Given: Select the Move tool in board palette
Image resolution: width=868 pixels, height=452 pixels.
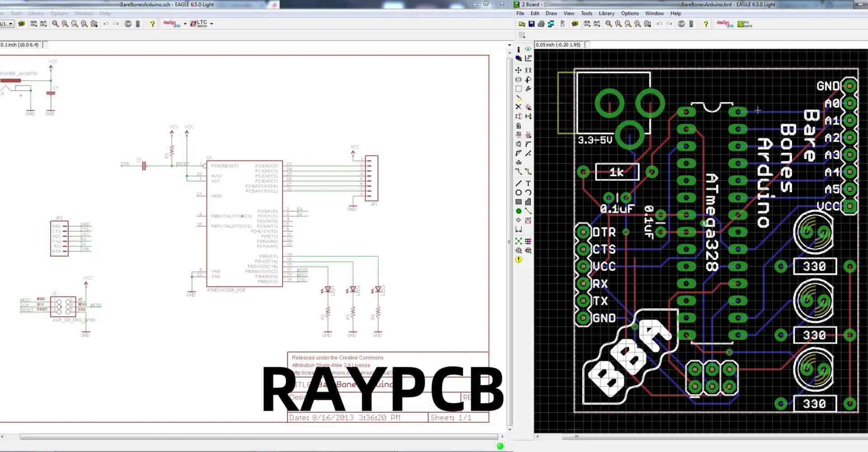Looking at the screenshot, I should click(519, 71).
